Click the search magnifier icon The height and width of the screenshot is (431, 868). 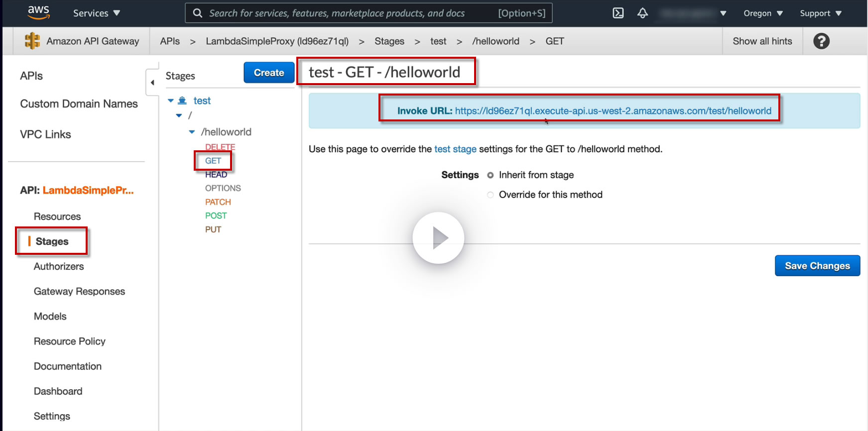point(198,13)
